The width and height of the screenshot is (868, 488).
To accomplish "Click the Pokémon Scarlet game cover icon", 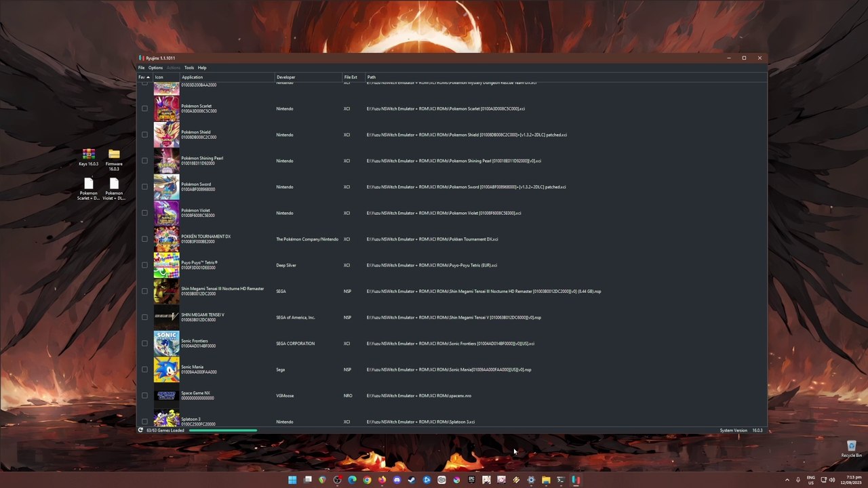I will coord(166,108).
